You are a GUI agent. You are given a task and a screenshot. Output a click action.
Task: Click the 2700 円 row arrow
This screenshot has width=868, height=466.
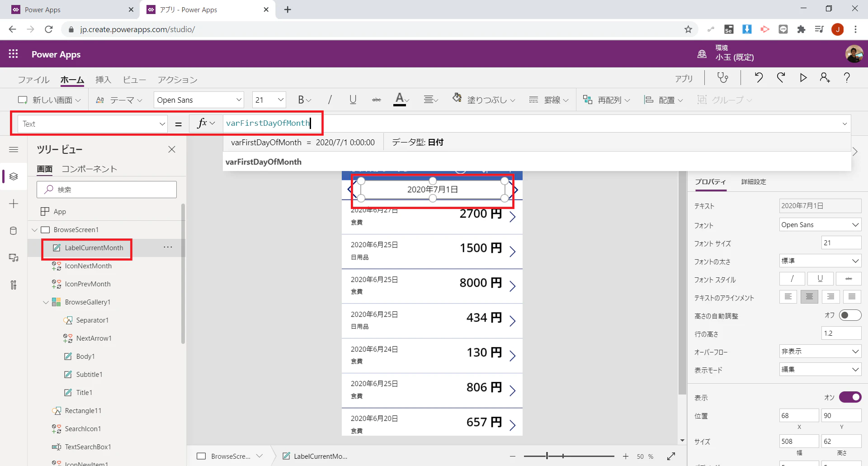tap(512, 217)
